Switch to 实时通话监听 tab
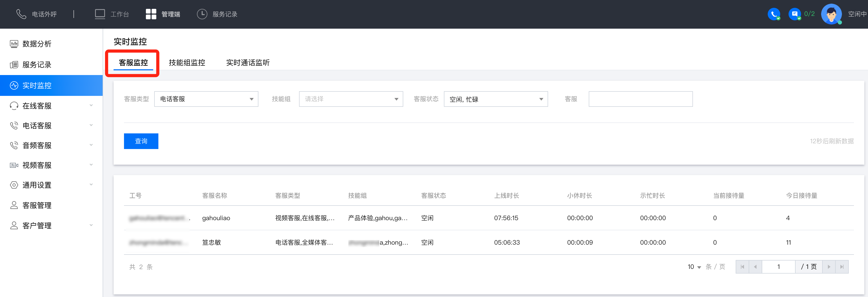Viewport: 868px width, 297px height. 248,63
